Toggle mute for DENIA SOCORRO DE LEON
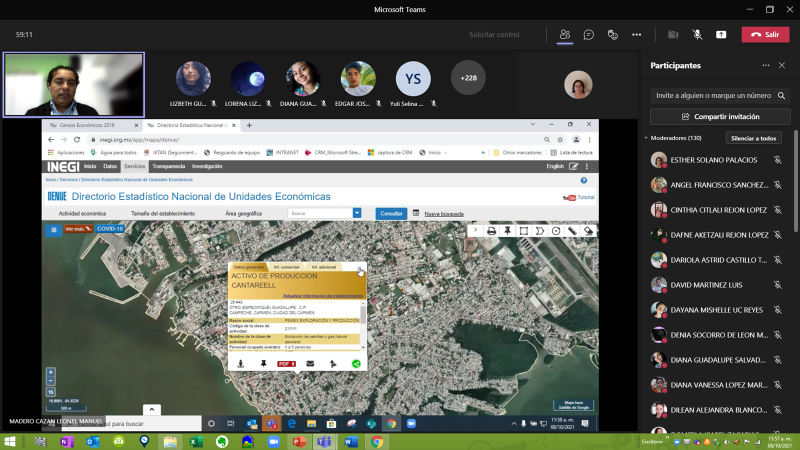 [x=778, y=335]
